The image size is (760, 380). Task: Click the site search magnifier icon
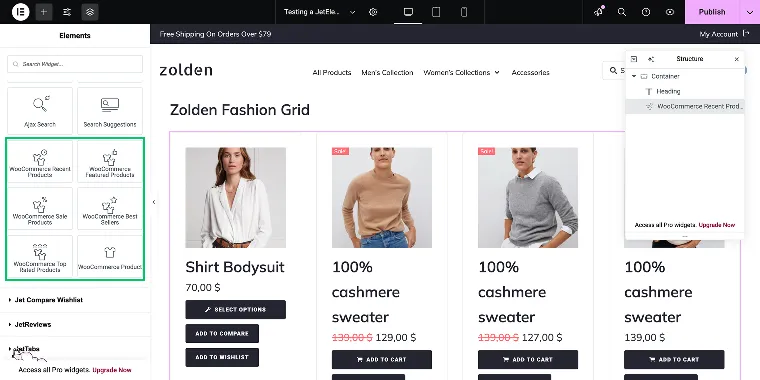click(x=613, y=71)
